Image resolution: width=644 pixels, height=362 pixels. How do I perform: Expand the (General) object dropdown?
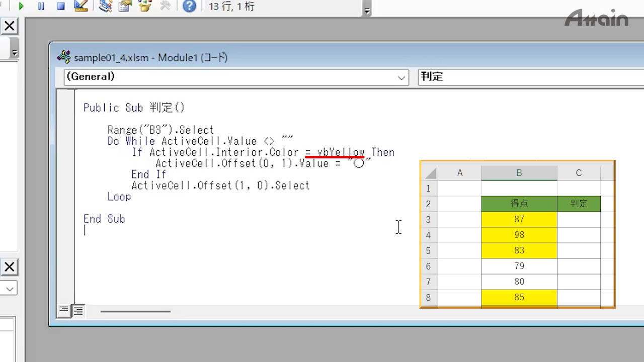401,77
